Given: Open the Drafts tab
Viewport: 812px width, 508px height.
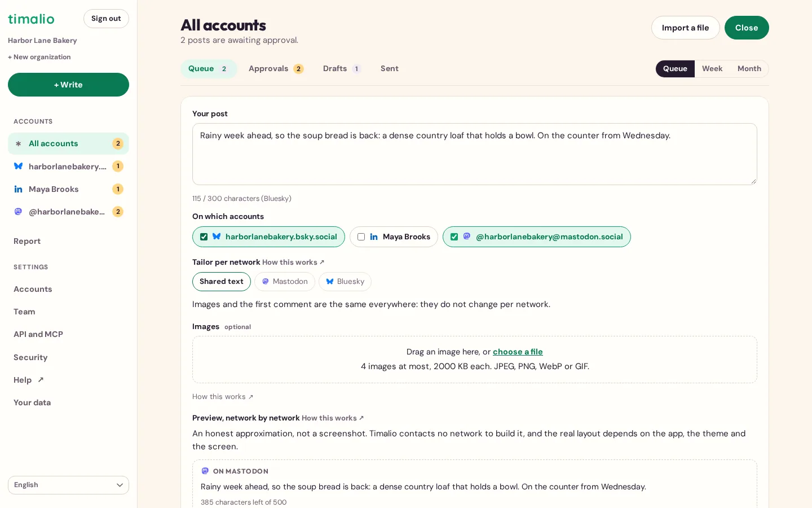Looking at the screenshot, I should tap(342, 69).
